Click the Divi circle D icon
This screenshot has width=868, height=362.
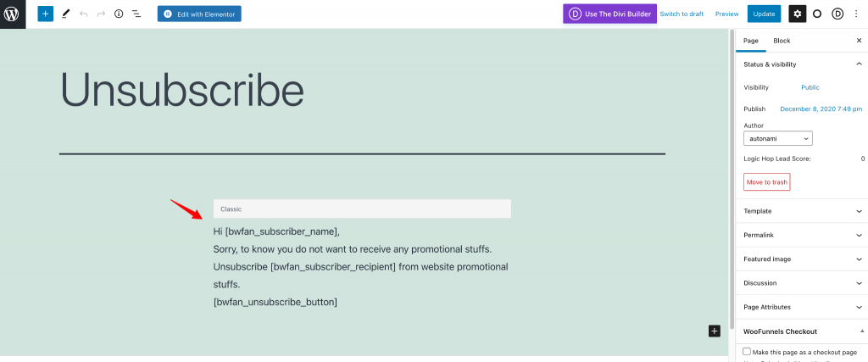837,14
